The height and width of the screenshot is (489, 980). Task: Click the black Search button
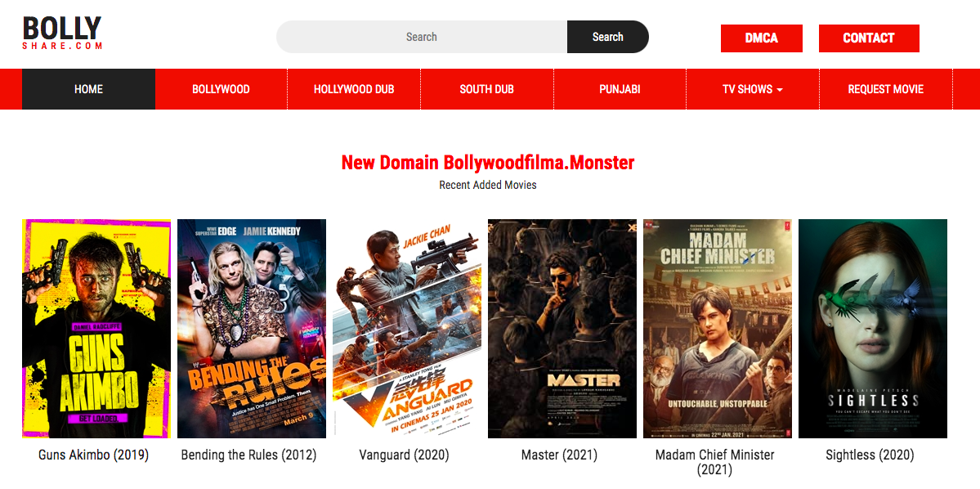(608, 37)
